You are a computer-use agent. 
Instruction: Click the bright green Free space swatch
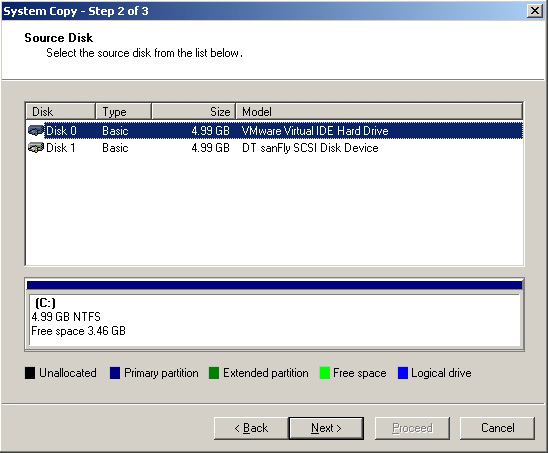325,373
